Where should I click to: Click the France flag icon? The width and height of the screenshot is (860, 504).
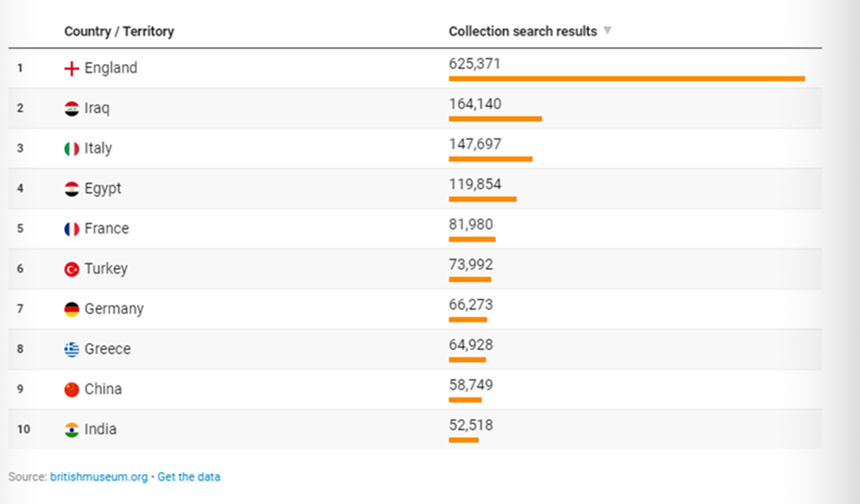click(x=71, y=229)
